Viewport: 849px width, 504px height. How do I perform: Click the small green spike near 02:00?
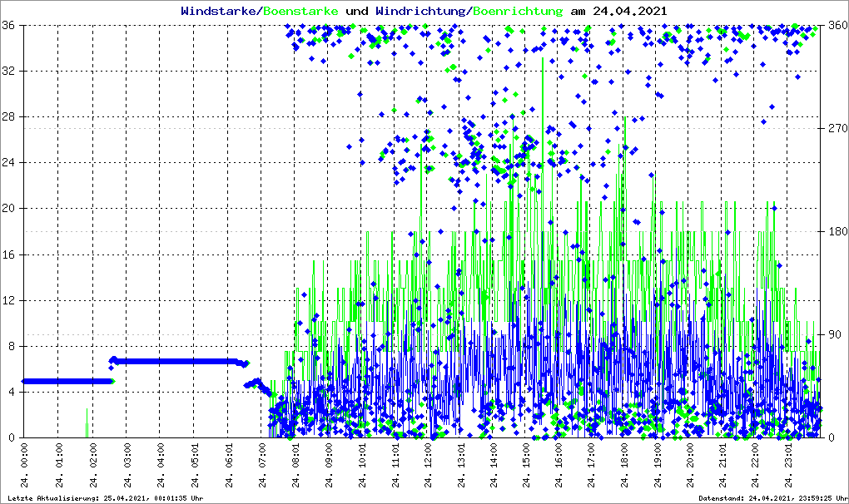click(87, 422)
